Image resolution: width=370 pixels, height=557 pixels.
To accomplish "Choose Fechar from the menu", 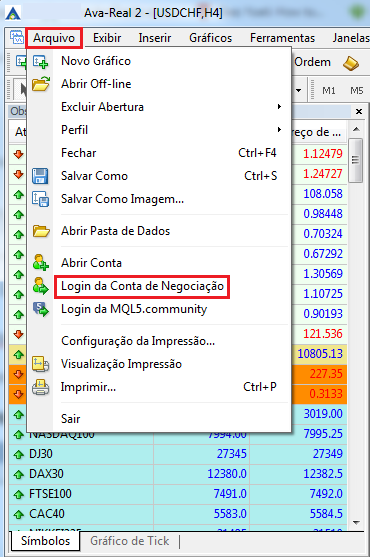I will (159, 153).
